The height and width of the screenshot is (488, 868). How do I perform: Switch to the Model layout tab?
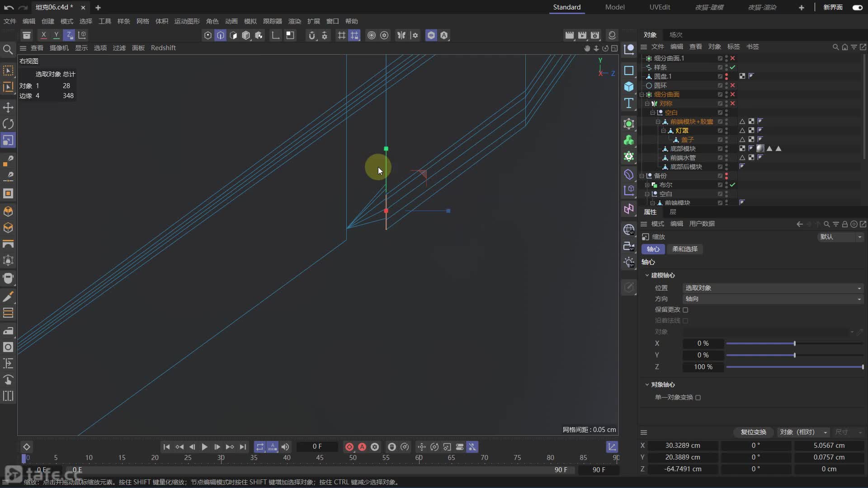click(615, 7)
